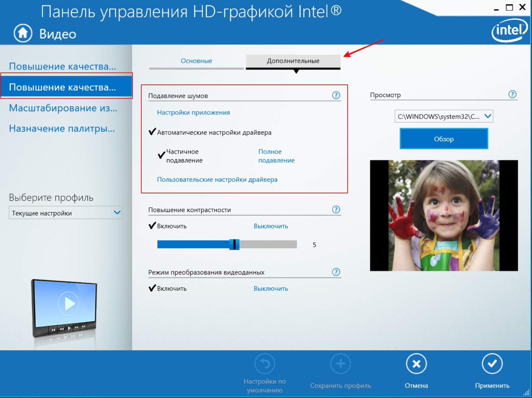Click the video player illustration

pos(64,309)
